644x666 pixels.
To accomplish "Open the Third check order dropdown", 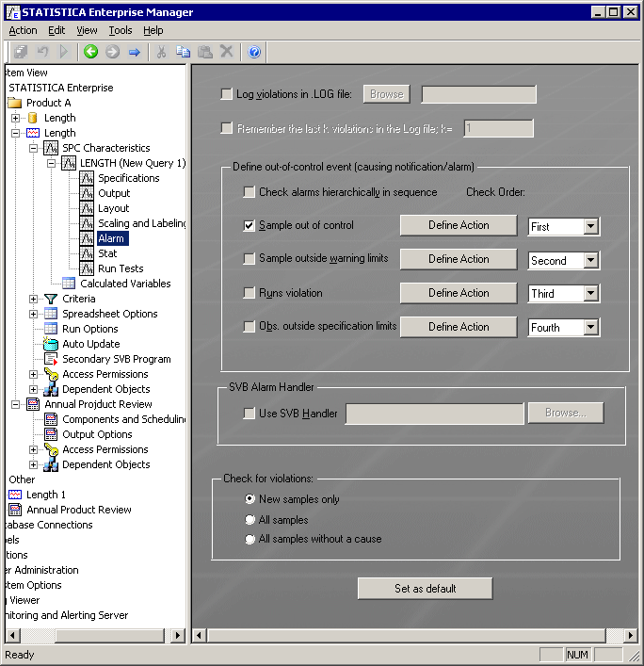I will click(591, 293).
